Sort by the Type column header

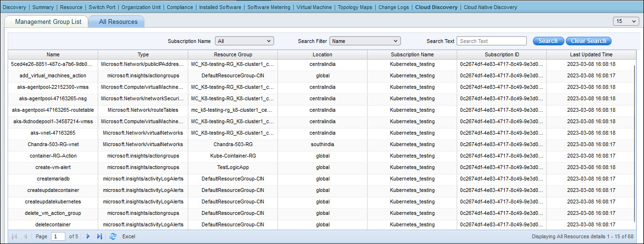coord(143,54)
